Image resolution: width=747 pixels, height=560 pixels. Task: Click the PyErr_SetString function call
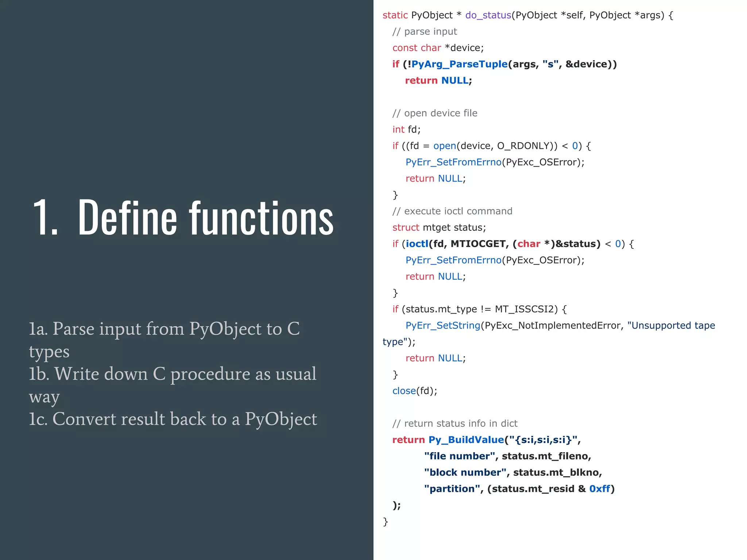[x=443, y=326]
